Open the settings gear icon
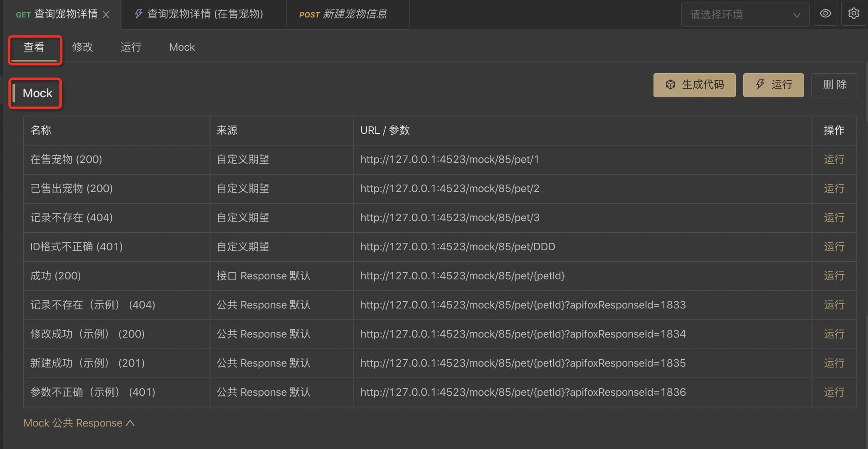The width and height of the screenshot is (868, 449). pyautogui.click(x=853, y=14)
